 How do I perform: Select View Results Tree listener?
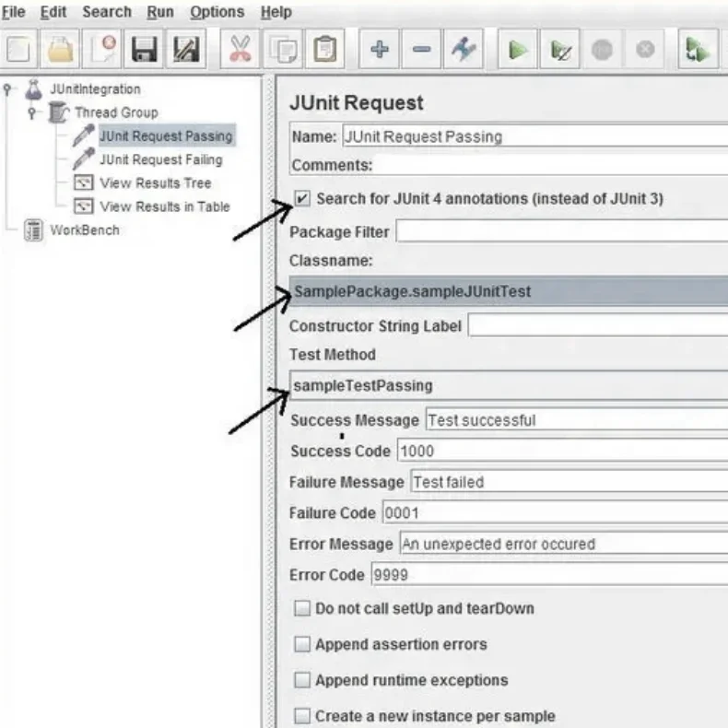pos(155,182)
